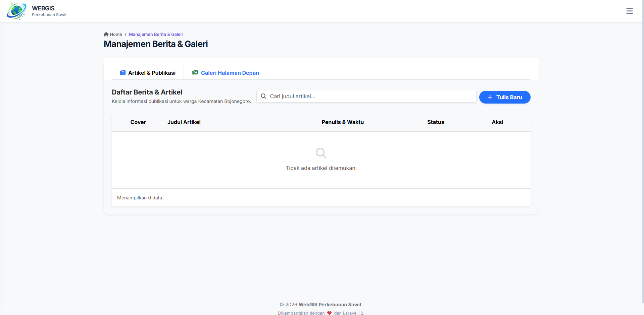
Task: Click the plus icon inside Tulis Baru button
Action: tap(490, 97)
